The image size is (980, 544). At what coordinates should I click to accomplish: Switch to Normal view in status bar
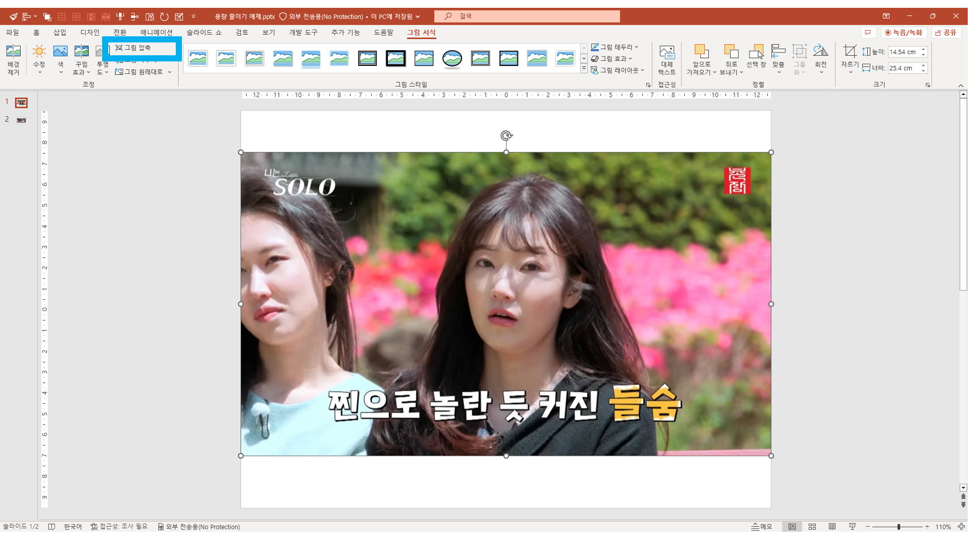tap(792, 527)
